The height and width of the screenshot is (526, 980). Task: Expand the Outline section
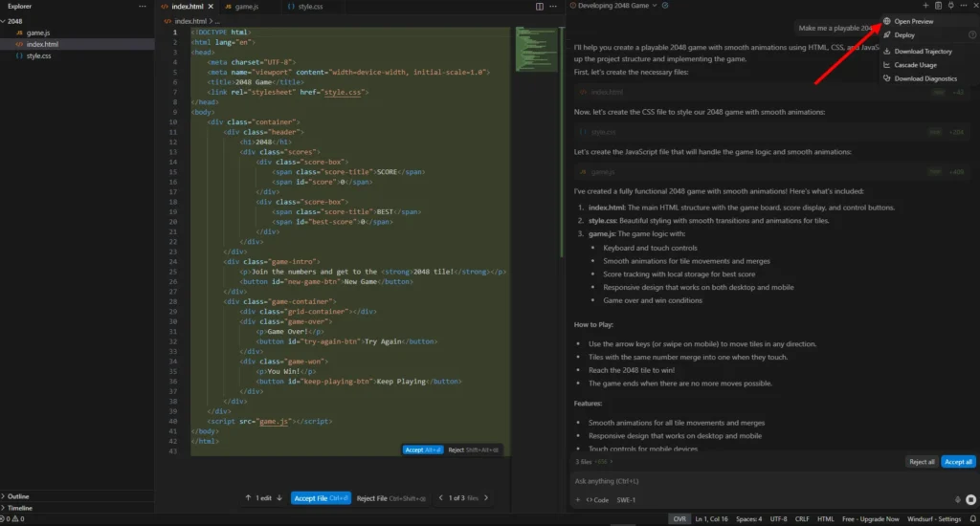point(17,496)
